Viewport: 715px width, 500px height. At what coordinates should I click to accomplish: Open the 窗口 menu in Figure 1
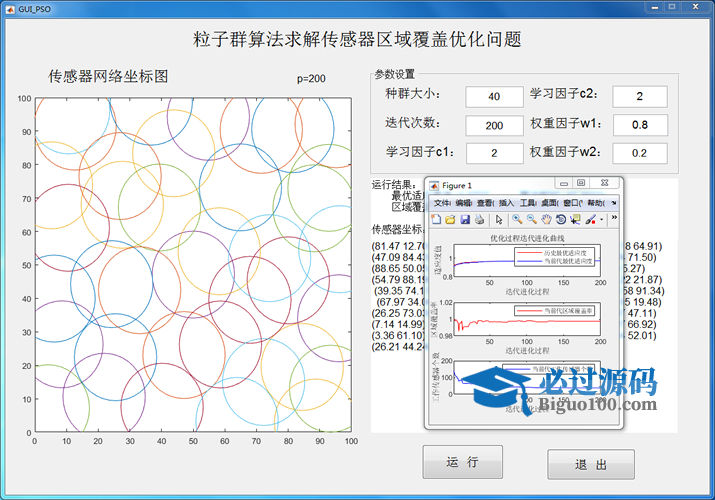tap(573, 203)
